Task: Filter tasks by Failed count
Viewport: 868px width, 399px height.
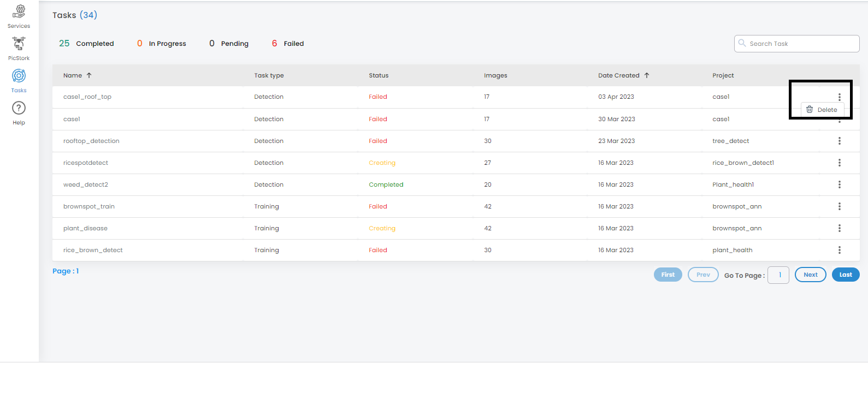Action: tap(288, 44)
